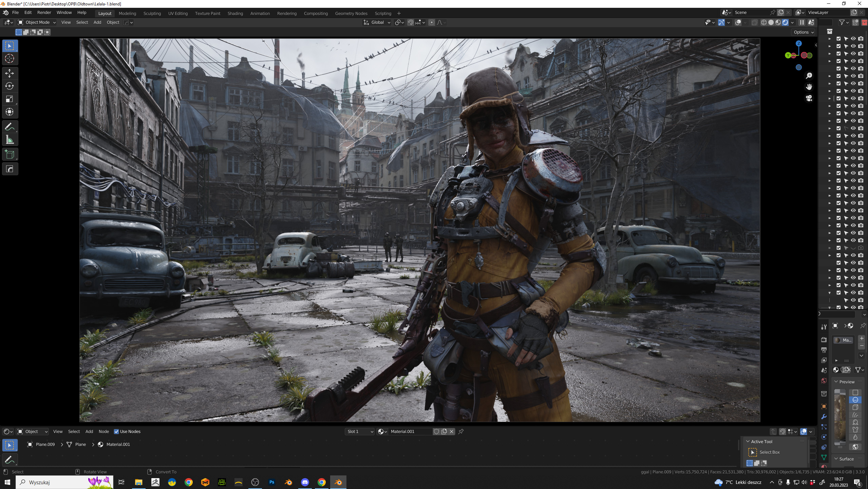Open the Render menu
Viewport: 868px width, 489px height.
pyautogui.click(x=44, y=13)
